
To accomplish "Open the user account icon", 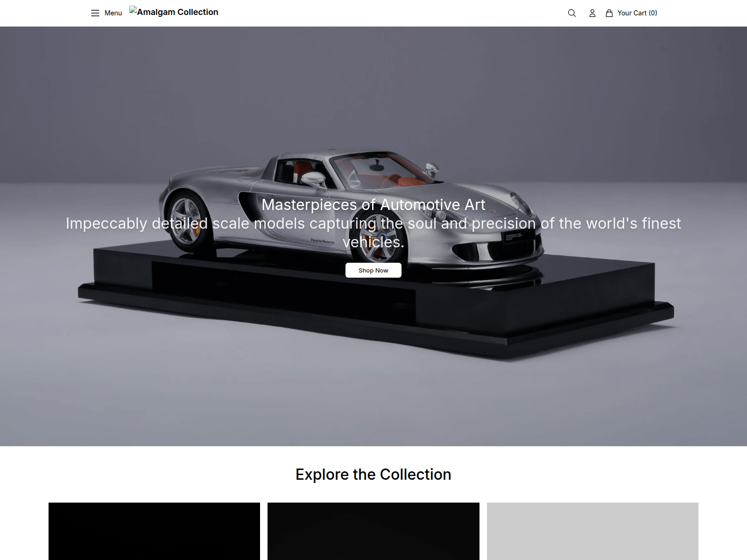I will point(592,13).
